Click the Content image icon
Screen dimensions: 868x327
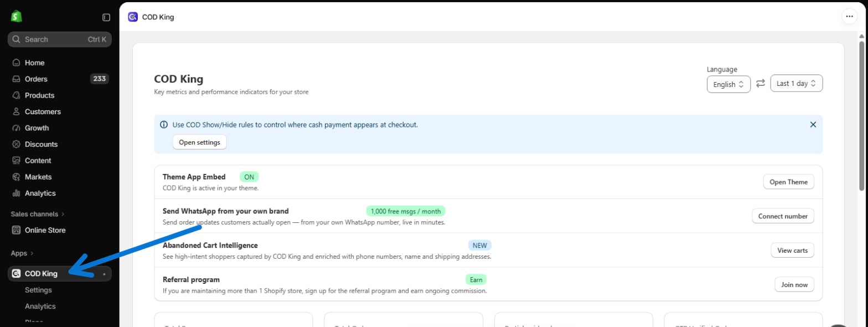click(16, 161)
